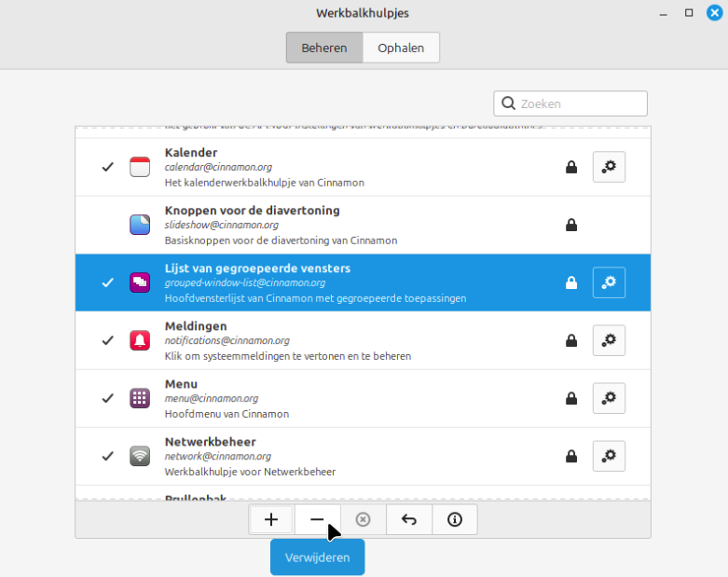Image resolution: width=728 pixels, height=577 pixels.
Task: Click the Netwerkbeheer wifi icon
Action: (139, 456)
